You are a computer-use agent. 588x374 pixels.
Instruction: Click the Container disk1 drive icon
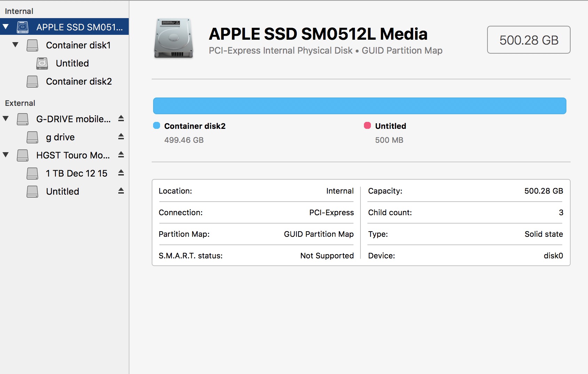[32, 45]
